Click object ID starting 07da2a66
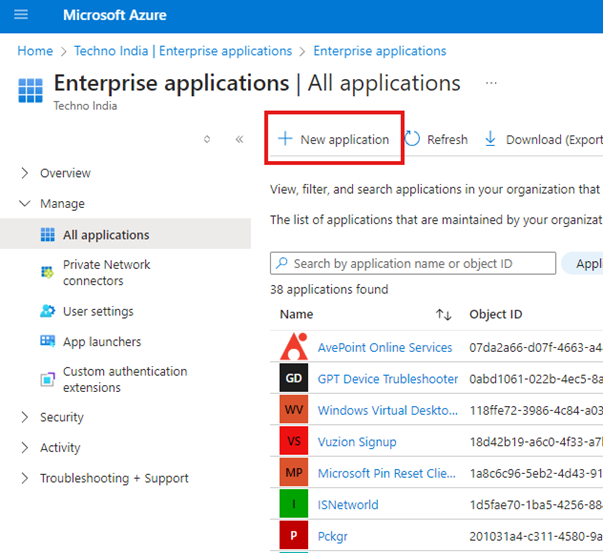Image resolution: width=603 pixels, height=553 pixels. (536, 348)
